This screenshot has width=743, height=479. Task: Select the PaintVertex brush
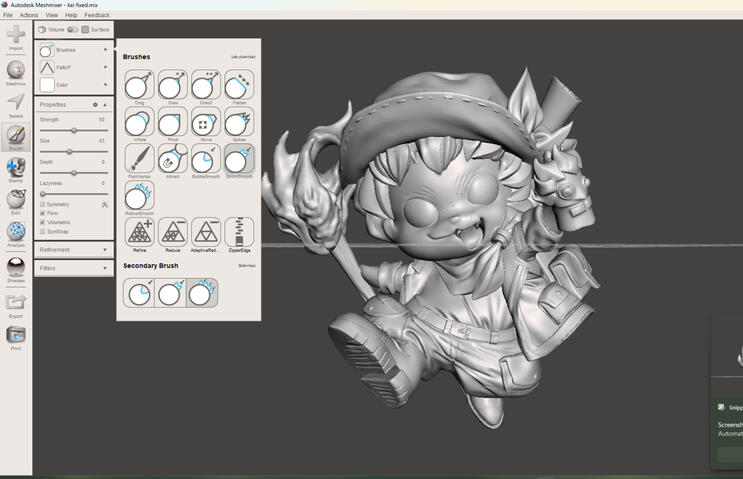(x=139, y=161)
